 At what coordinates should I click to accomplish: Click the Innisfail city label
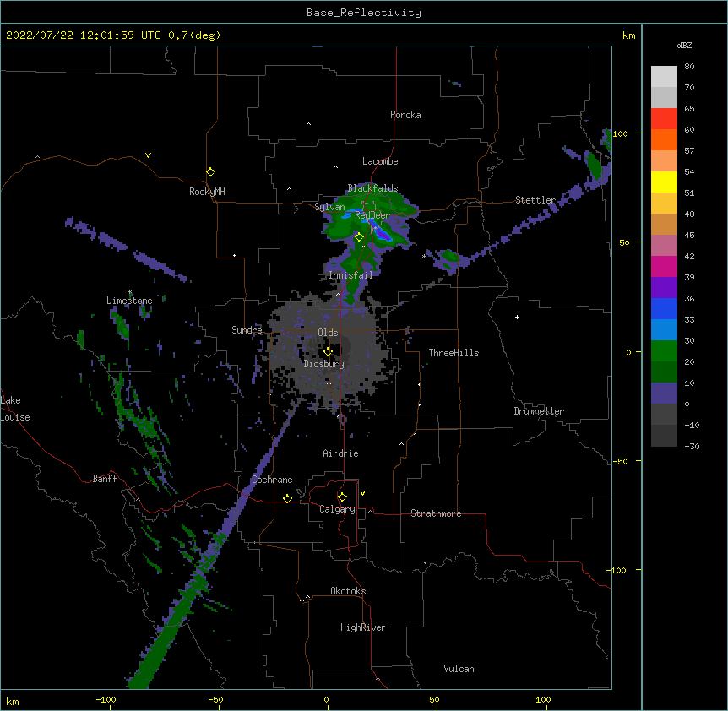coord(350,275)
